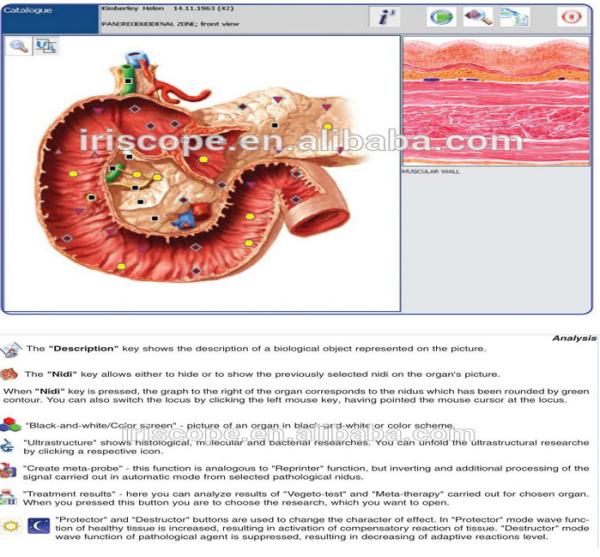Click the Create meta-probe icon
Viewport: 600px width, 557px height.
[x=8, y=471]
